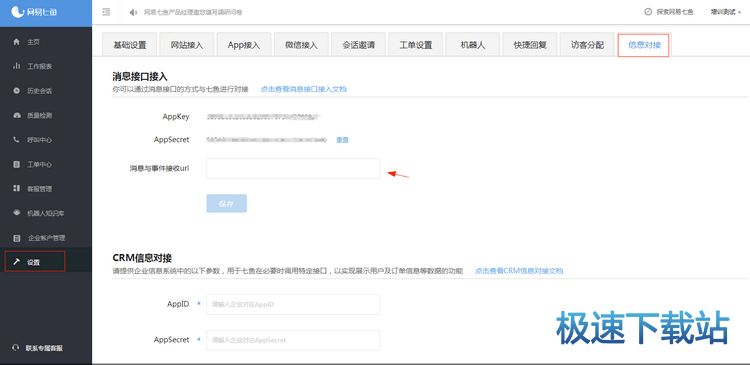This screenshot has width=750, height=365.
Task: Select the 历史会话 clock icon
Action: tap(17, 90)
